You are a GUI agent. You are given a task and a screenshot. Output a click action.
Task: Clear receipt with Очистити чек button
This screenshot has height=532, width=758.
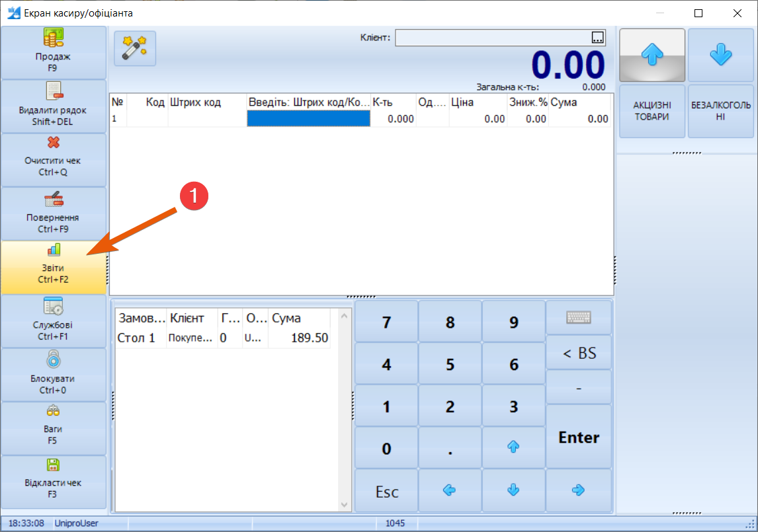point(53,160)
